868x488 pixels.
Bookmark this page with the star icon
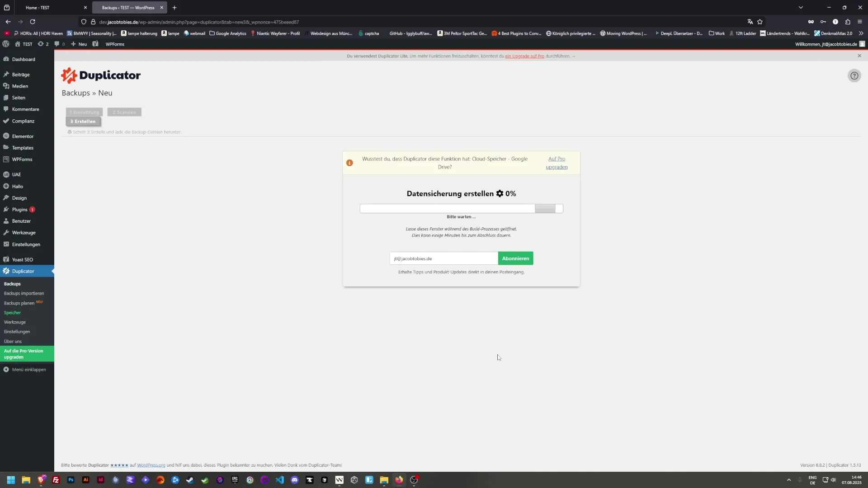(760, 22)
